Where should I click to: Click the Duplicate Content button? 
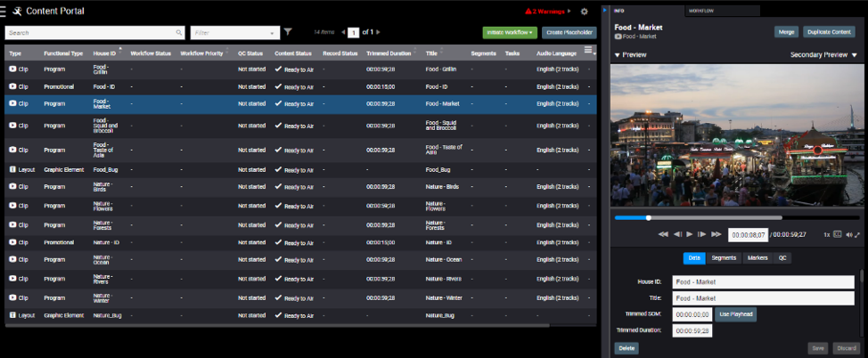[x=829, y=32]
